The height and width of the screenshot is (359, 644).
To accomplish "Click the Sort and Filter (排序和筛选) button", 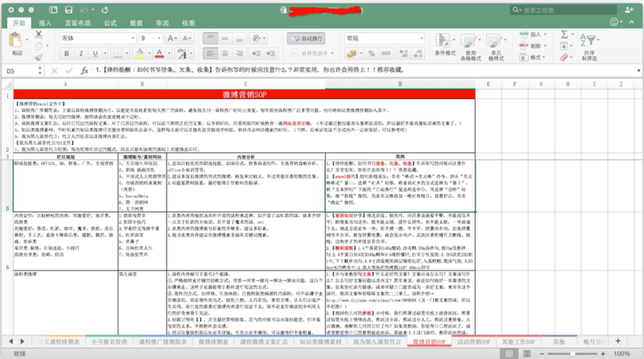I will pyautogui.click(x=588, y=46).
